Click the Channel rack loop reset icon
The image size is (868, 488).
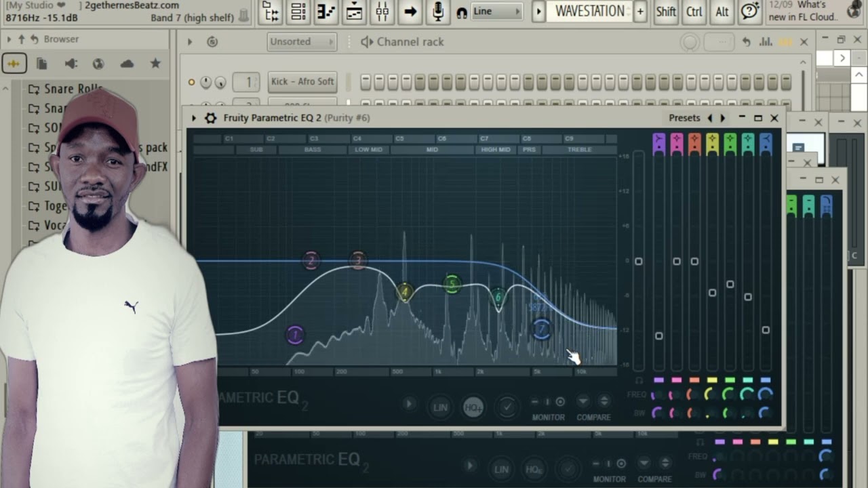(212, 42)
